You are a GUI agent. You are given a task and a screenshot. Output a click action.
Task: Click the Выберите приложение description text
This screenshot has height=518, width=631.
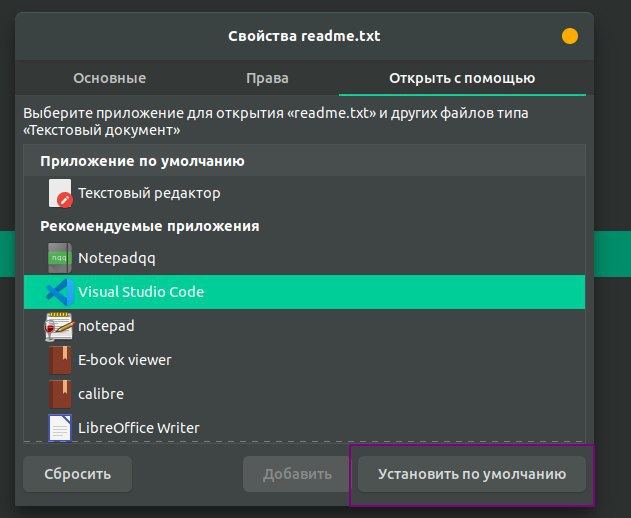pyautogui.click(x=276, y=122)
